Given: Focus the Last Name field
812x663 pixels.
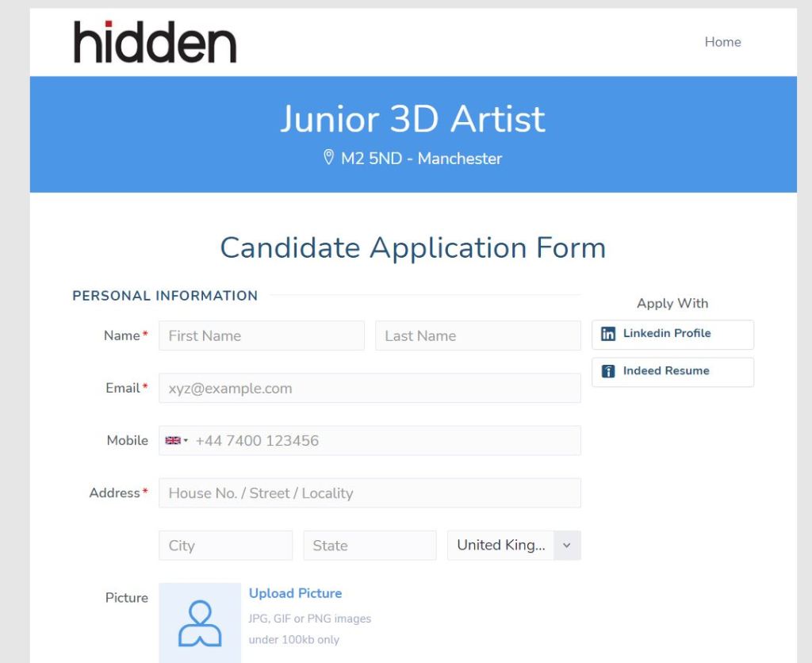Looking at the screenshot, I should click(x=477, y=335).
